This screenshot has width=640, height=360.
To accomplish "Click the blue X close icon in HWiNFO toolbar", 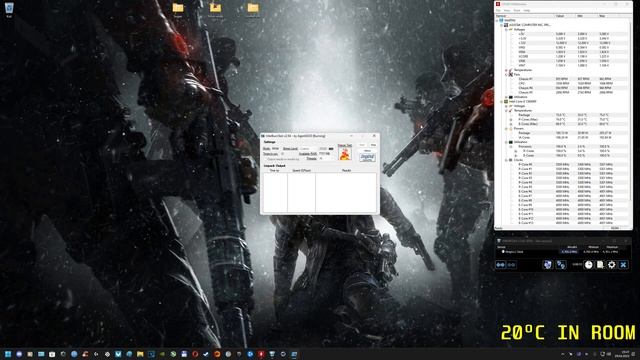I will (624, 265).
